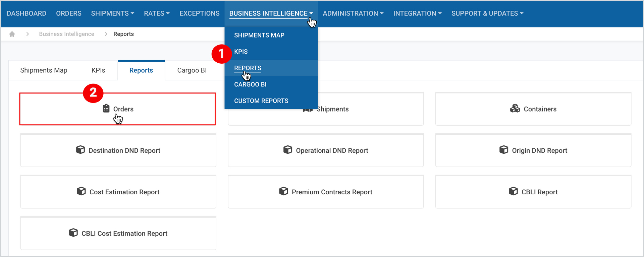The image size is (644, 257).
Task: Choose Cargoo BI from the dropdown menu
Action: (250, 84)
